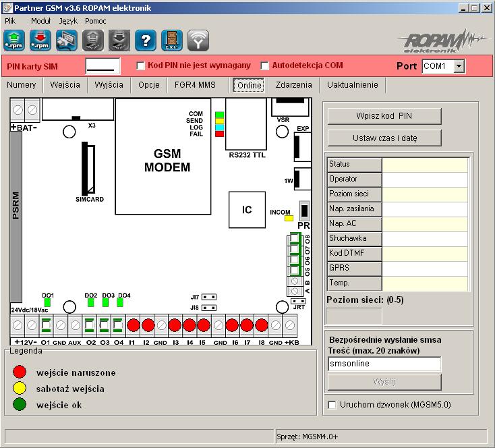Click the green DO1 LED
The image size is (495, 448).
click(47, 302)
